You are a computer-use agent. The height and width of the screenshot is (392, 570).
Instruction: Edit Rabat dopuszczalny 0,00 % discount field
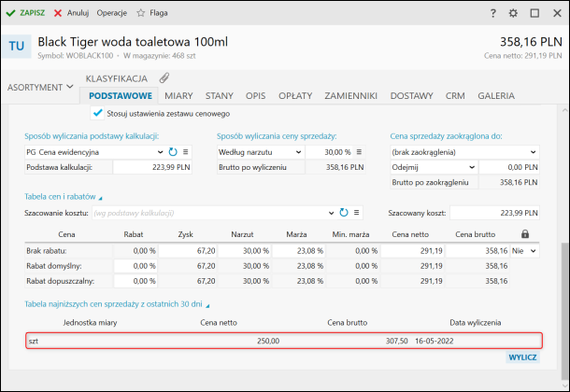tap(135, 281)
